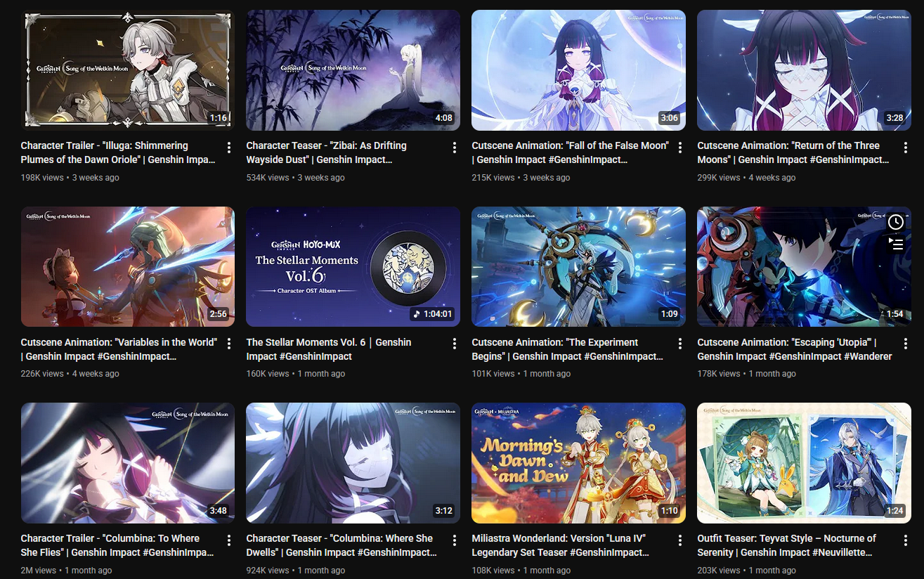Screen dimensions: 924x579
Task: Open the title link "Illuga: Shimmering Plumes of the Dawn Oriole"
Action: coord(118,152)
